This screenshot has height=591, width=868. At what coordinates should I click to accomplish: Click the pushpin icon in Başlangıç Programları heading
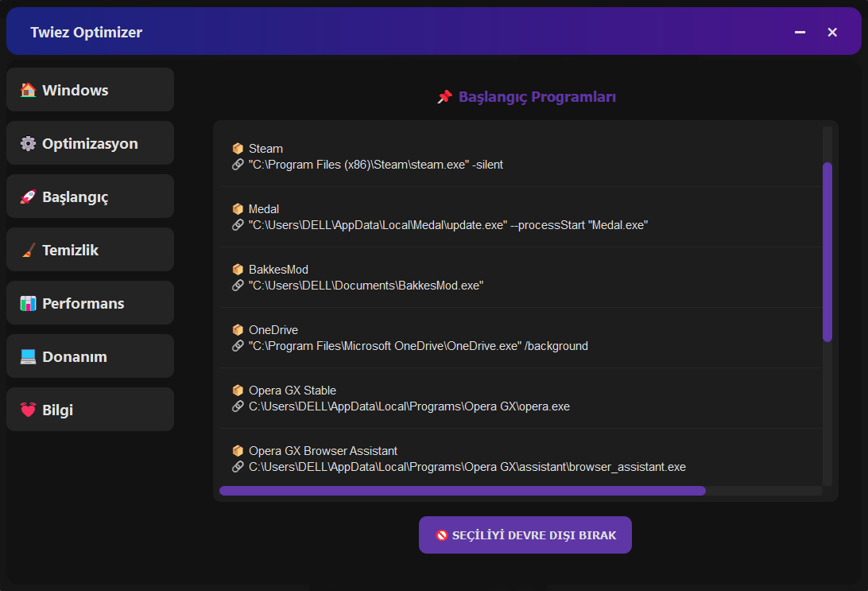tap(444, 97)
